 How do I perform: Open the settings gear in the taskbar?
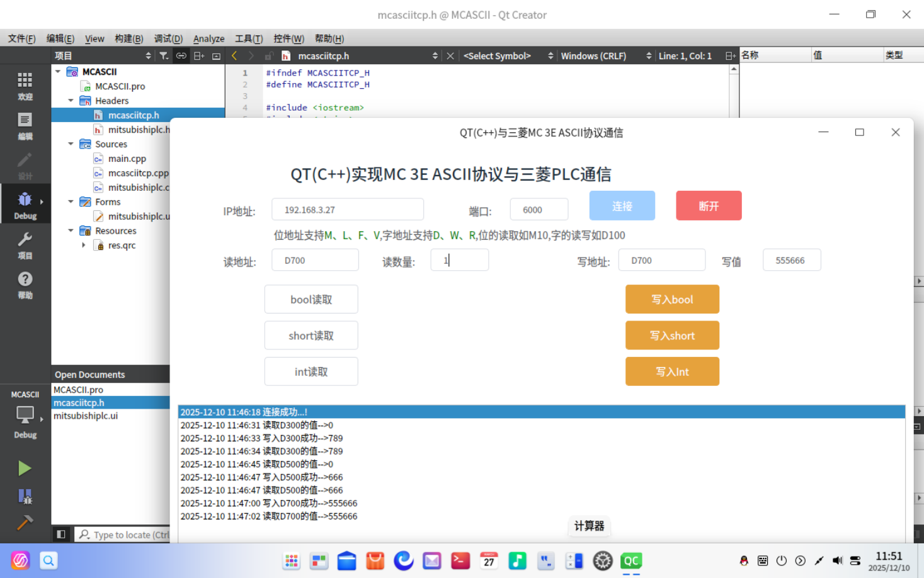603,560
